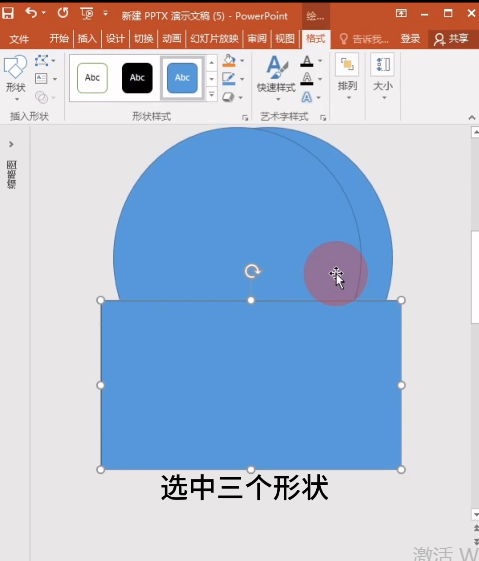Open the undo history dropdown arrow
The height and width of the screenshot is (561, 479).
pyautogui.click(x=44, y=13)
